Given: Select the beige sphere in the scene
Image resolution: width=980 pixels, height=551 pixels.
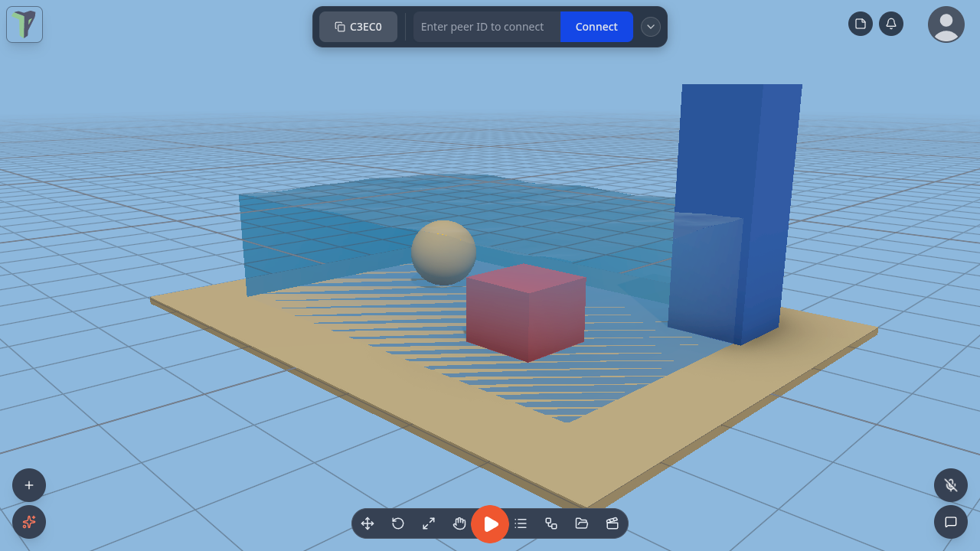Looking at the screenshot, I should point(444,253).
